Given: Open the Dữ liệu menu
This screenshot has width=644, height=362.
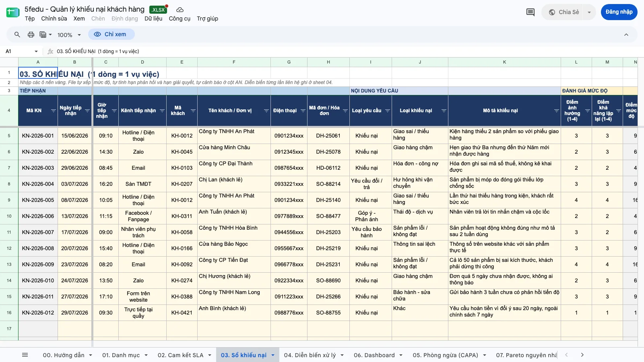Looking at the screenshot, I should pyautogui.click(x=153, y=19).
